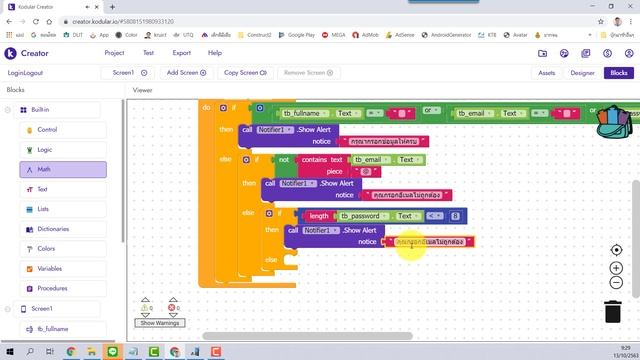The image size is (640, 360).
Task: Select tb_fullname component in the tree
Action: tap(63, 329)
